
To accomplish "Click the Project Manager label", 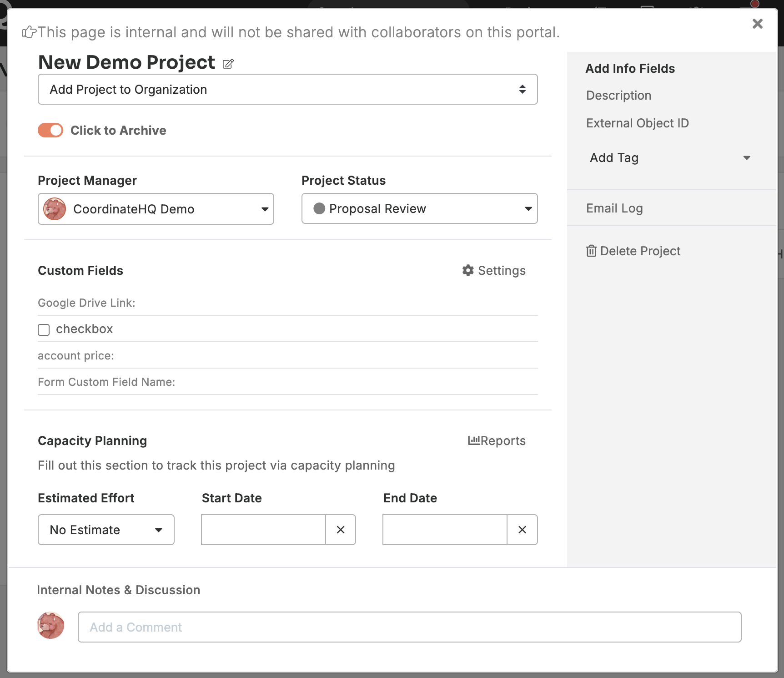I will (x=87, y=180).
